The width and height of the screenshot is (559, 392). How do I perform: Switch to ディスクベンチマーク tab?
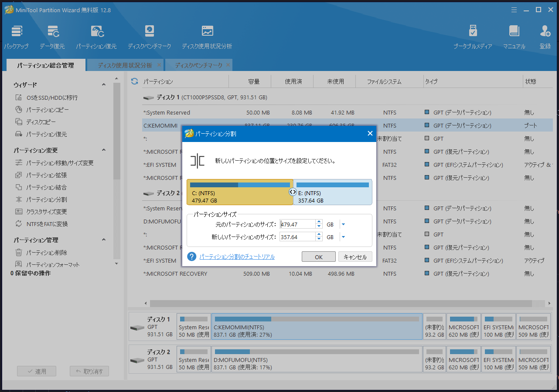[x=198, y=65]
